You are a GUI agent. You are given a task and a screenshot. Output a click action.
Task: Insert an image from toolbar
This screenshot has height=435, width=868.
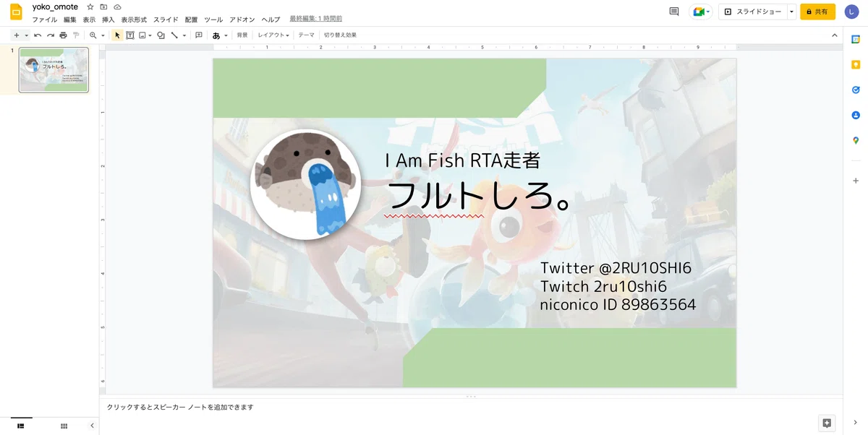click(x=142, y=35)
